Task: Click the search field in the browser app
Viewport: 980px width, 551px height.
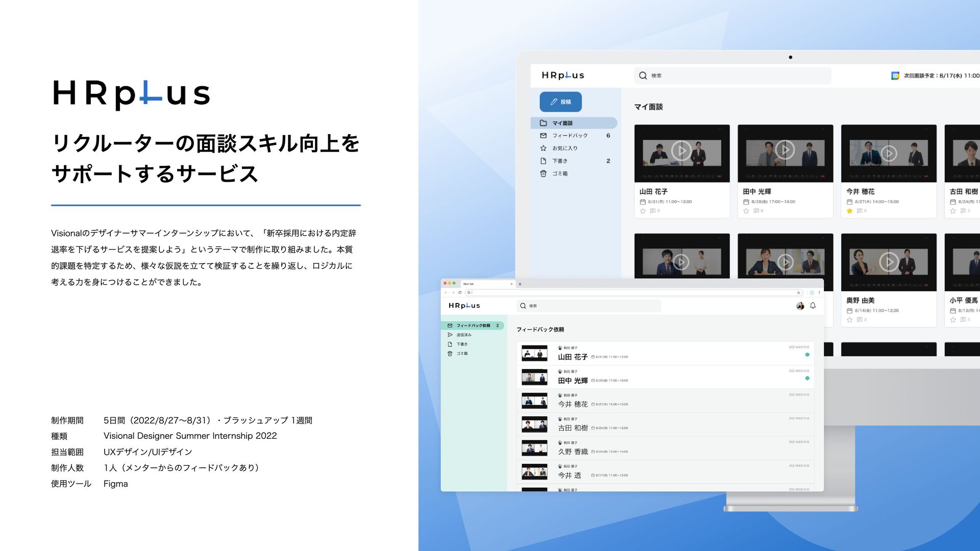Action: (x=589, y=306)
